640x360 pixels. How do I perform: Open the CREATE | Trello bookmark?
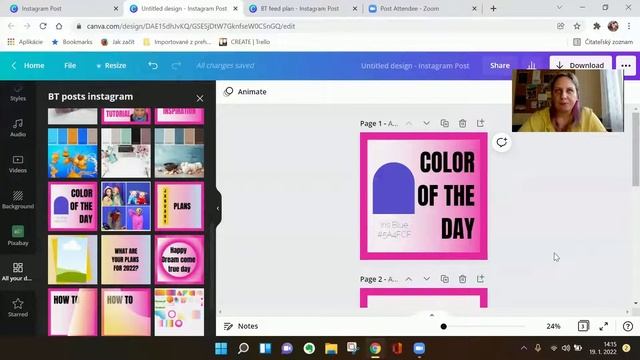[x=244, y=42]
